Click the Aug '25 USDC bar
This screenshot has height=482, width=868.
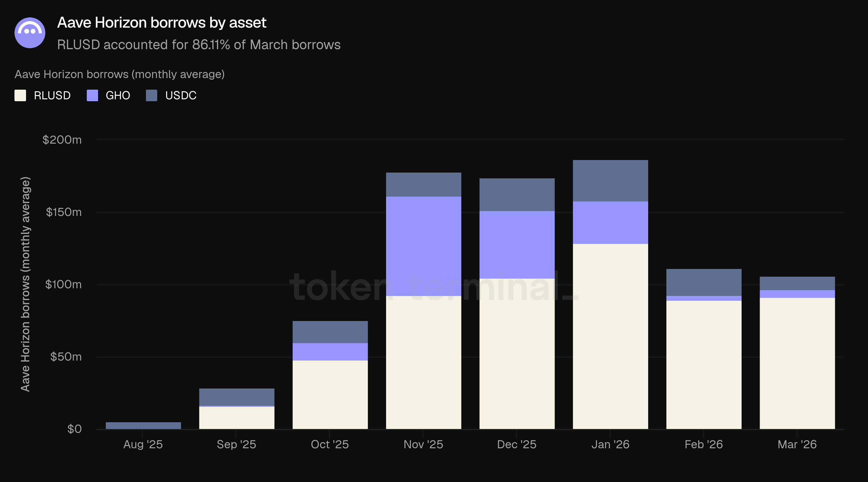(x=143, y=425)
